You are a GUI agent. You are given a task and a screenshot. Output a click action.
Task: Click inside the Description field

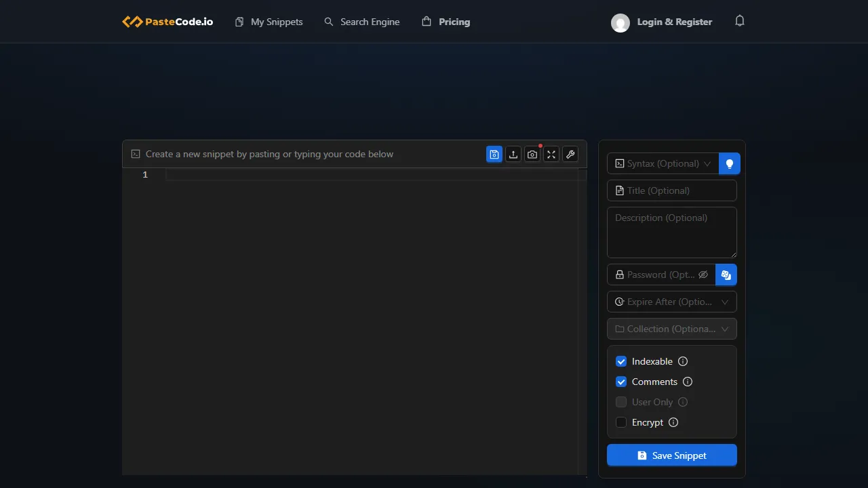[x=671, y=232]
